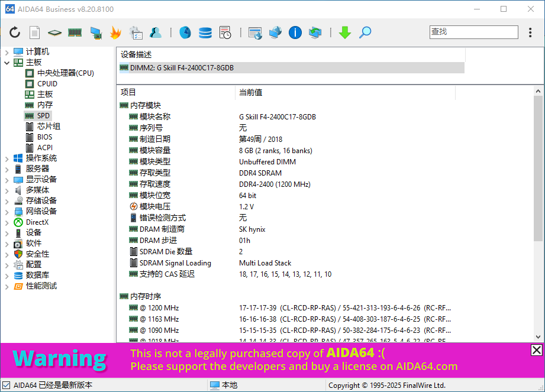Click the refresh toolbar icon
This screenshot has height=392, width=545.
[x=15, y=33]
